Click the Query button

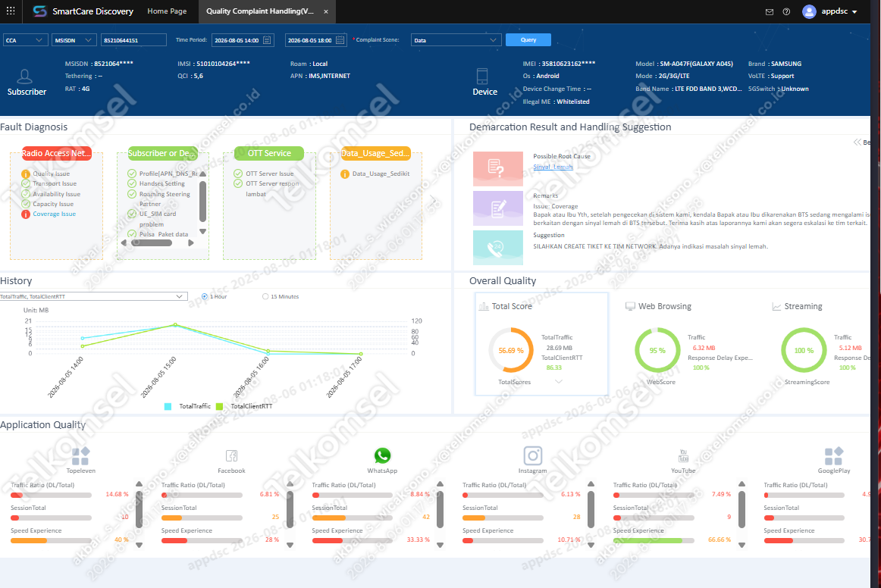[528, 40]
